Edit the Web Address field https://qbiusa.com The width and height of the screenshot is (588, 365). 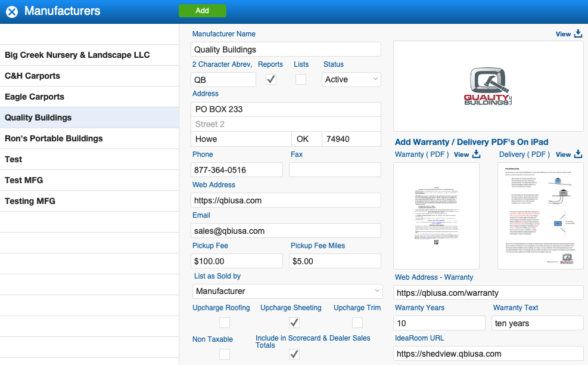point(286,200)
